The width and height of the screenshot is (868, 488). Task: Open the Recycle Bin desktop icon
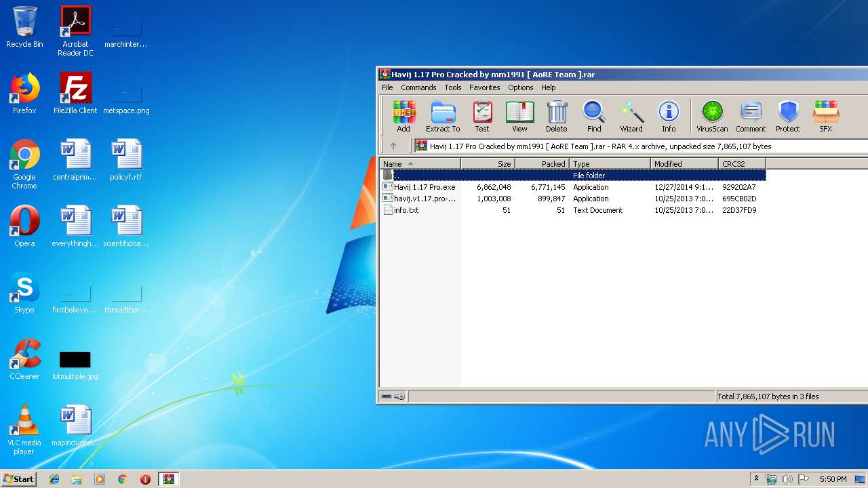[24, 27]
